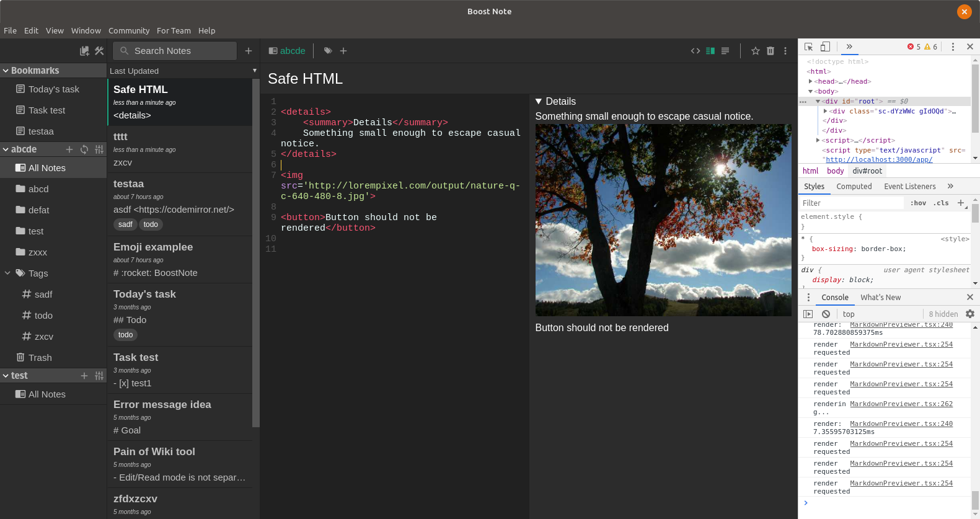This screenshot has height=519, width=980.
Task: Click the todo tag on testaa note
Action: [x=151, y=224]
